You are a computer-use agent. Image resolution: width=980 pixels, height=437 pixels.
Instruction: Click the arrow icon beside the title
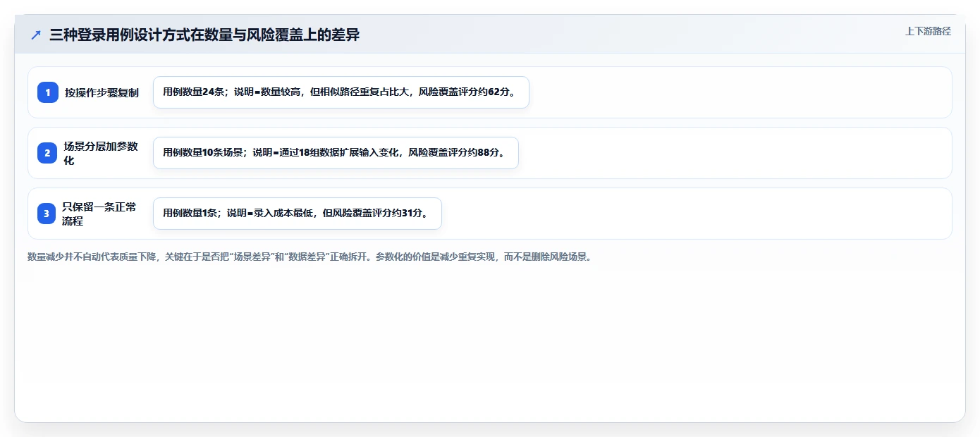click(x=36, y=35)
